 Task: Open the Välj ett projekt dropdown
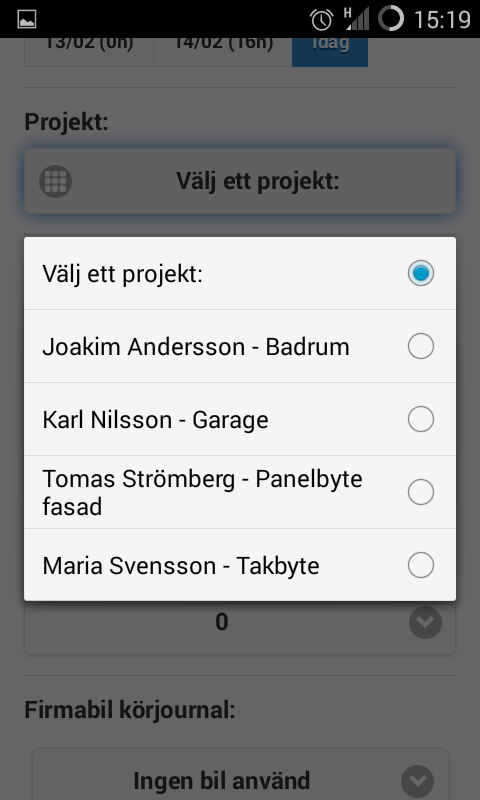[x=240, y=182]
